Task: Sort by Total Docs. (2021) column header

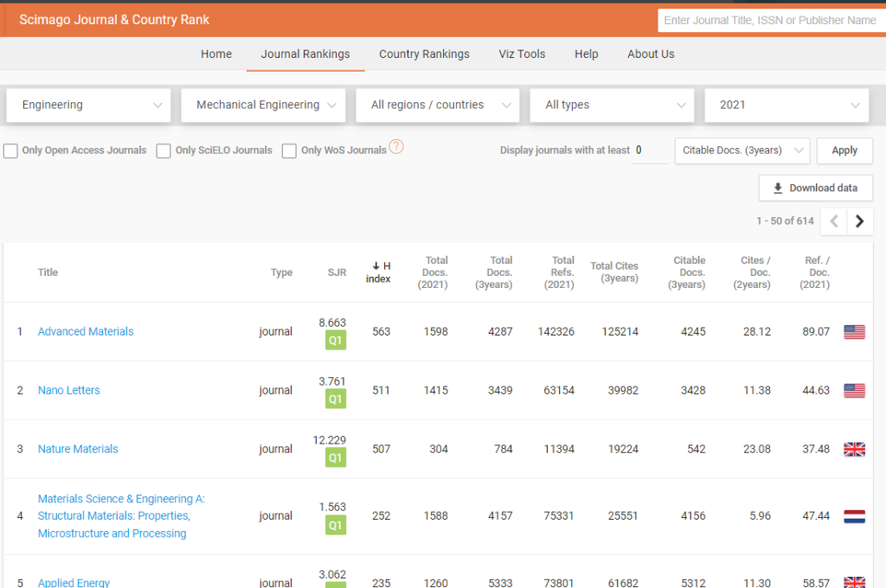Action: (433, 273)
